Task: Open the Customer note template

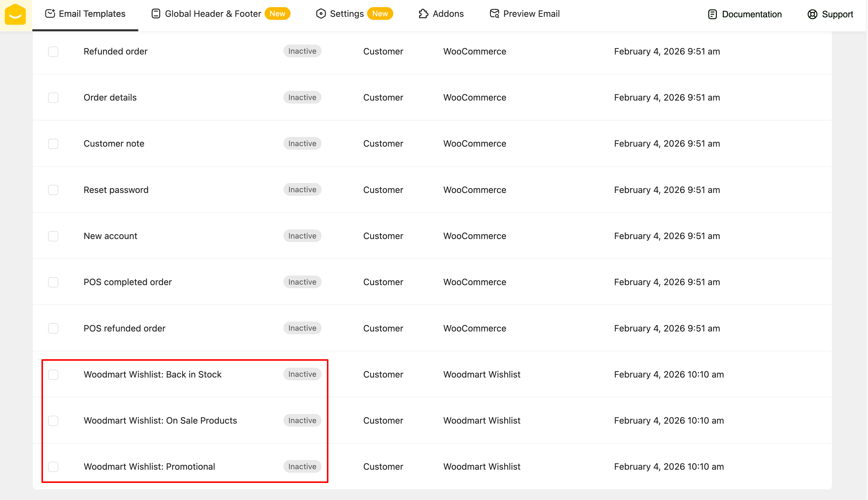Action: [x=114, y=144]
